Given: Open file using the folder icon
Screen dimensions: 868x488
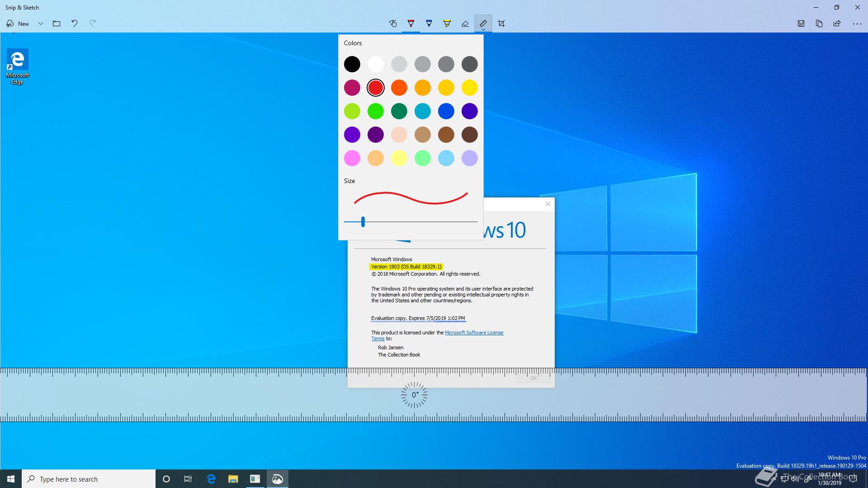Looking at the screenshot, I should point(57,23).
